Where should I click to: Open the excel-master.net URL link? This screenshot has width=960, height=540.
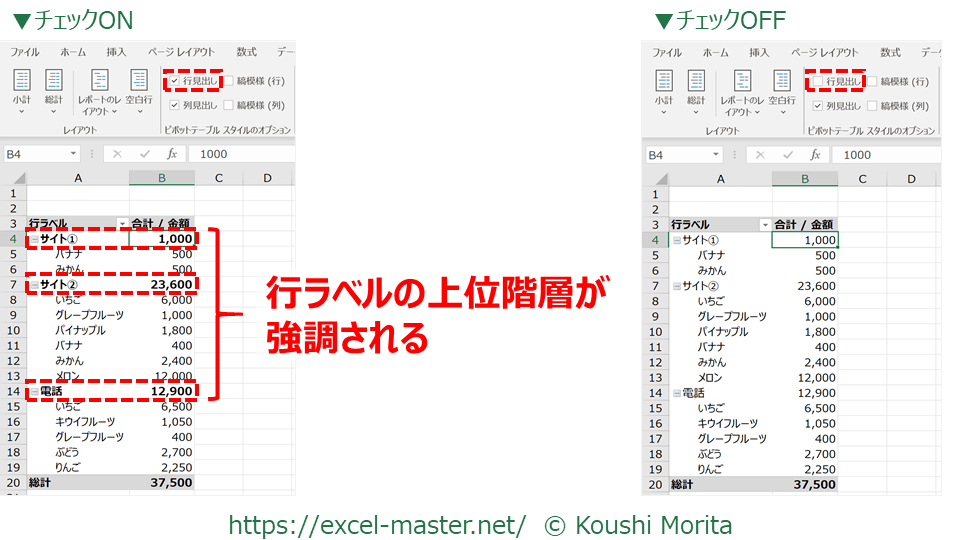coord(377,524)
